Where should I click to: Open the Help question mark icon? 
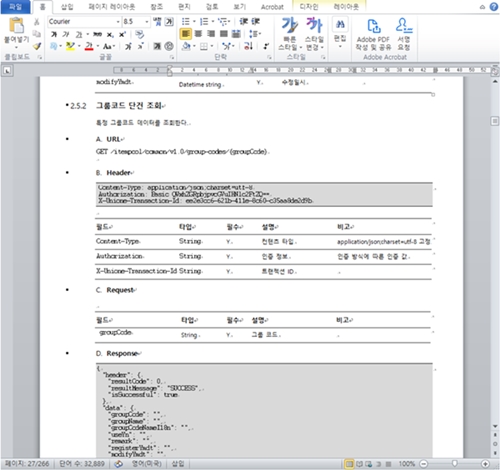tap(494, 6)
